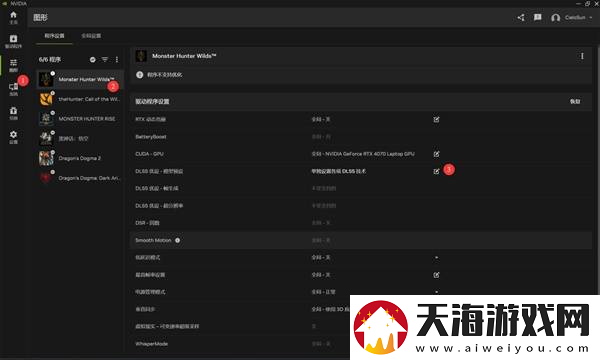
Task: Expand the power management mode dropdown
Action: [x=436, y=292]
